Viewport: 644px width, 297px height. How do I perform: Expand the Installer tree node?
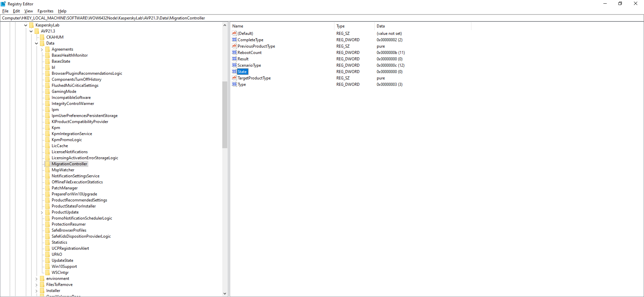[x=37, y=291]
